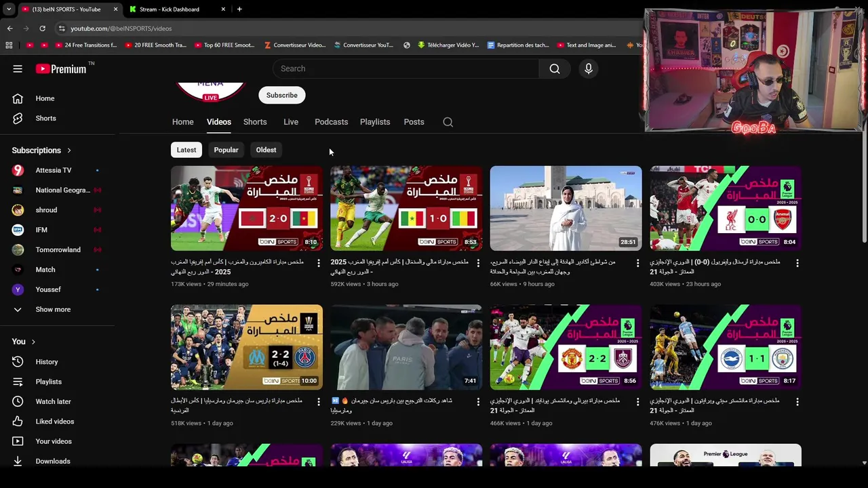Open Home in the sidebar
This screenshot has height=488, width=868.
coord(45,98)
